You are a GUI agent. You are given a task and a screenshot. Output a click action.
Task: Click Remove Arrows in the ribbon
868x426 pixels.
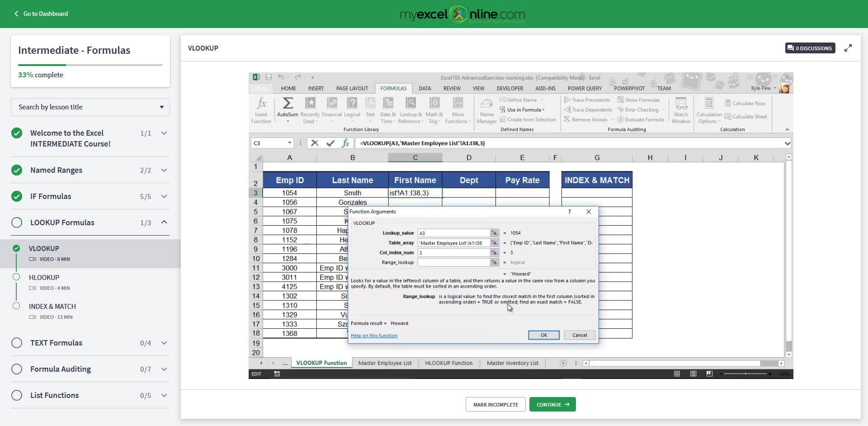(x=586, y=119)
